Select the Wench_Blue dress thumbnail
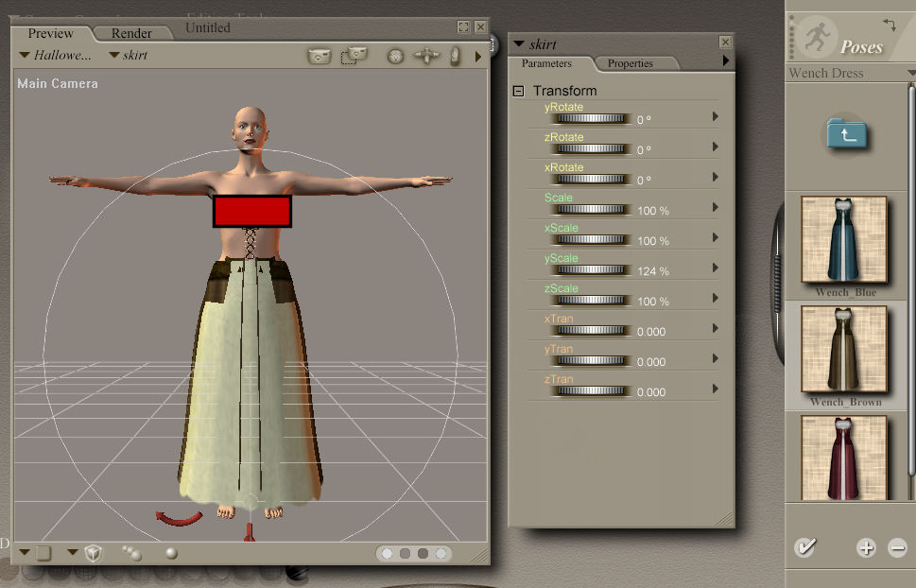 click(x=844, y=240)
